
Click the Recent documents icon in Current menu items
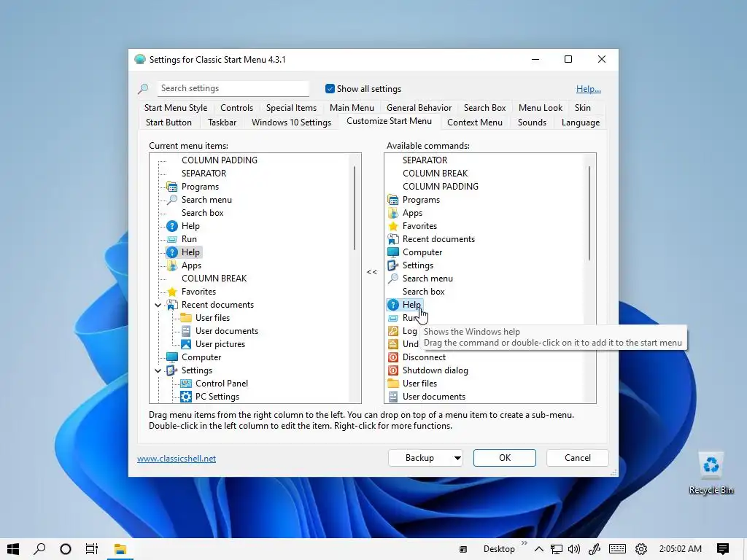coord(172,305)
